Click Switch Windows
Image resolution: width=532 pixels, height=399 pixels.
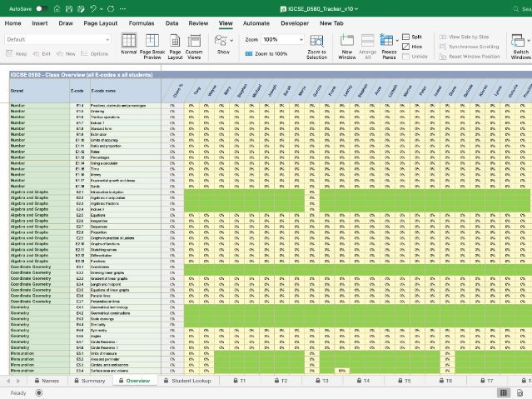click(520, 47)
